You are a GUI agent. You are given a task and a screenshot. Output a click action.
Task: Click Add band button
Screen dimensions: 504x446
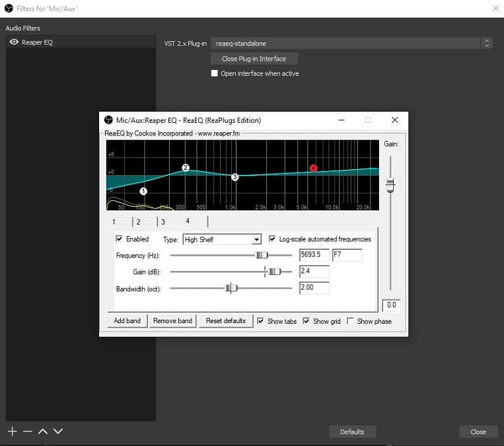pos(127,321)
